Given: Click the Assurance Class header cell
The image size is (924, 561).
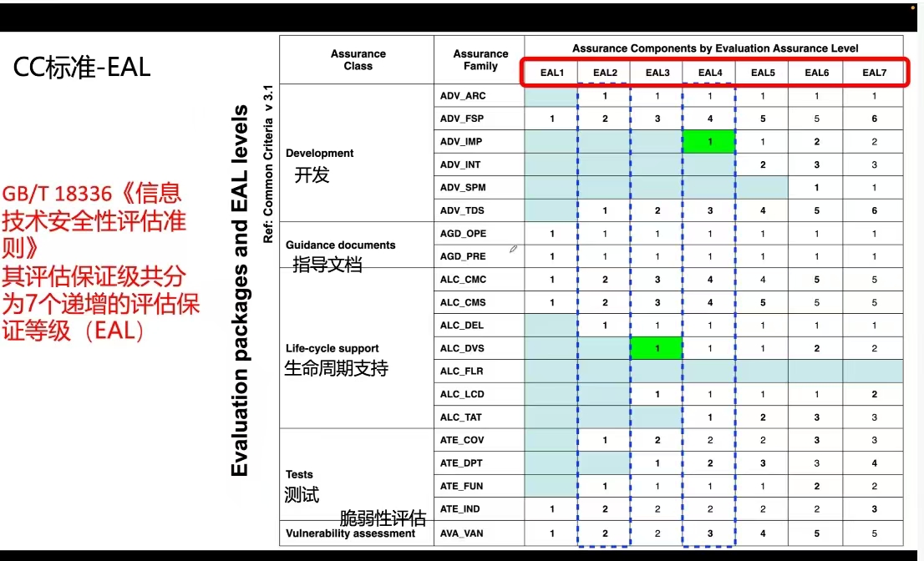Looking at the screenshot, I should pyautogui.click(x=358, y=60).
